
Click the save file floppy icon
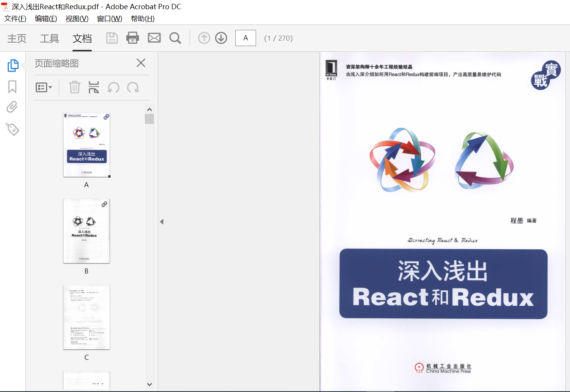coord(112,38)
